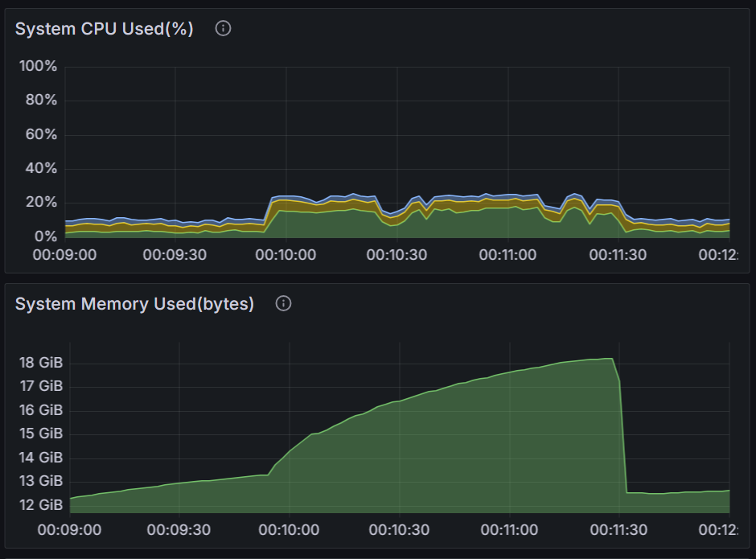Open the System Memory Used(bytes) panel title menu
Viewport: 756px width, 559px height.
coord(134,304)
